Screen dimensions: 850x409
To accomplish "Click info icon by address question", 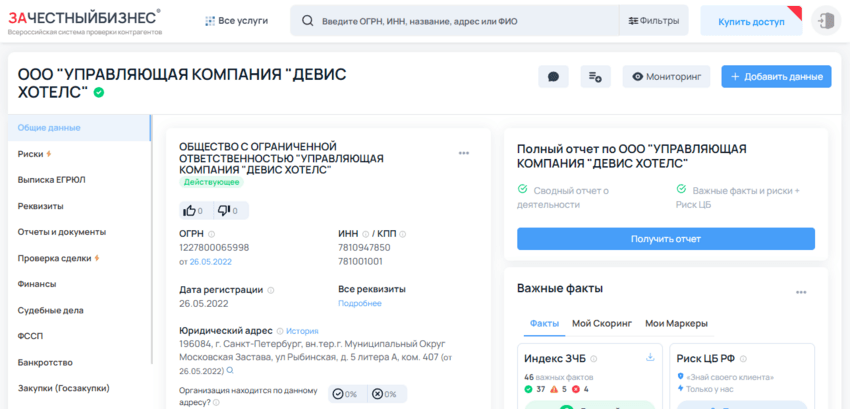I will click(216, 403).
